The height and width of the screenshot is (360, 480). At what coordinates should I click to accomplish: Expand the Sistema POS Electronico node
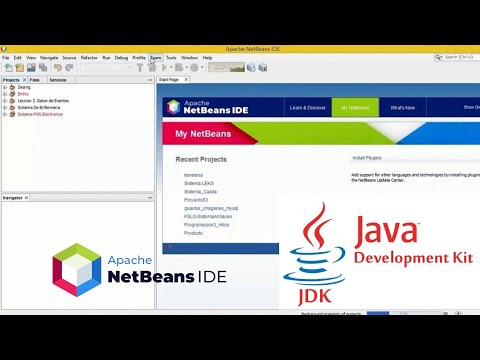point(5,114)
